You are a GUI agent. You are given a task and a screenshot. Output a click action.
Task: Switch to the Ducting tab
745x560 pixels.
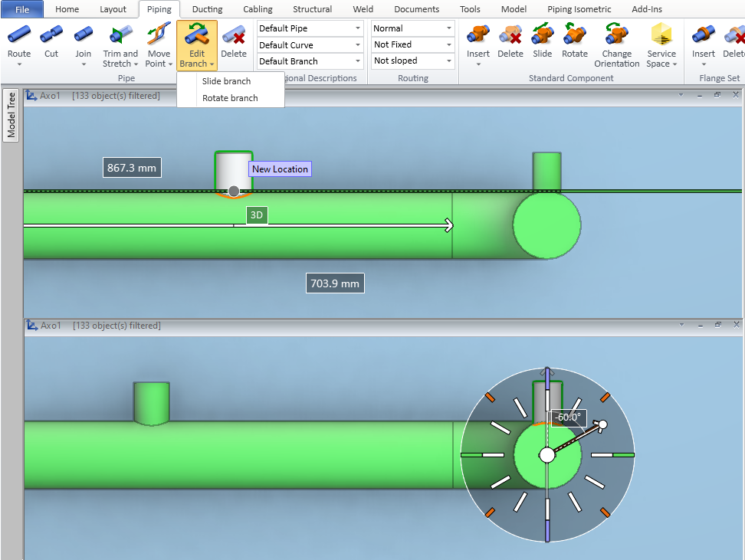(x=207, y=9)
